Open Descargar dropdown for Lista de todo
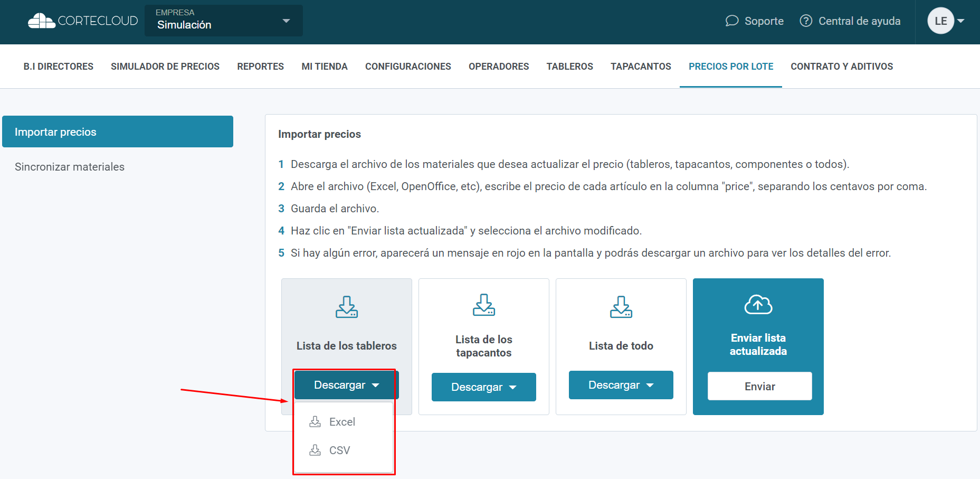This screenshot has width=980, height=479. [621, 385]
